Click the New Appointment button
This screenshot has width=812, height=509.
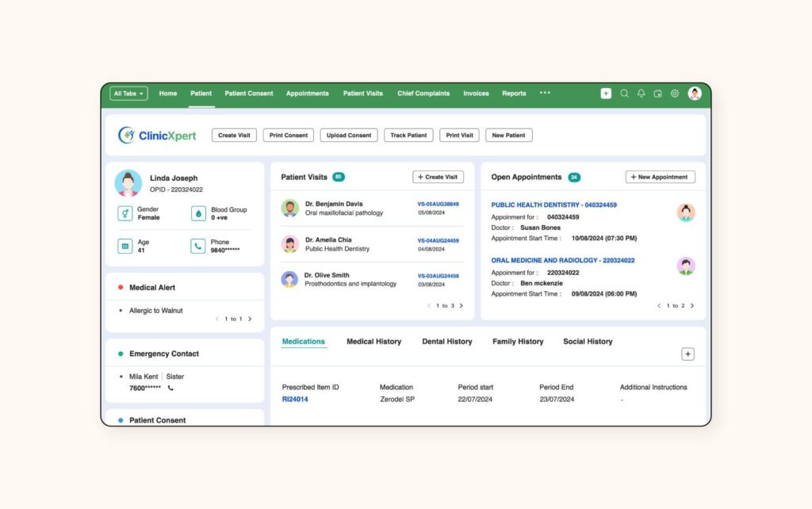point(660,177)
